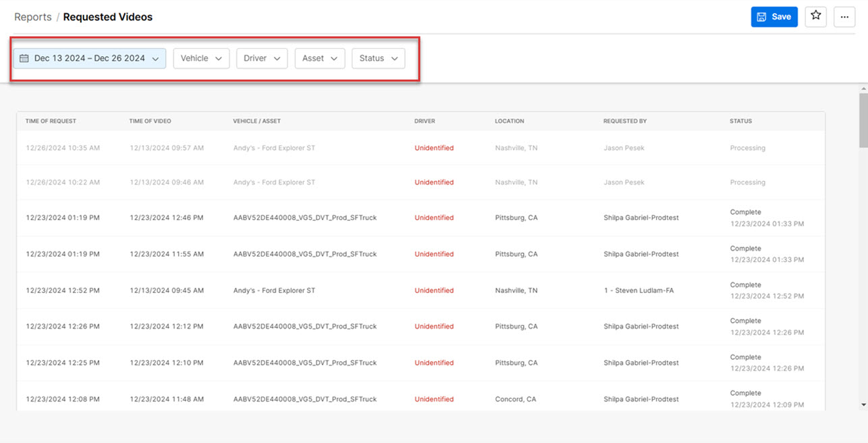Navigate to Reports via breadcrumb
Screen dimensions: 868x443
(x=32, y=16)
